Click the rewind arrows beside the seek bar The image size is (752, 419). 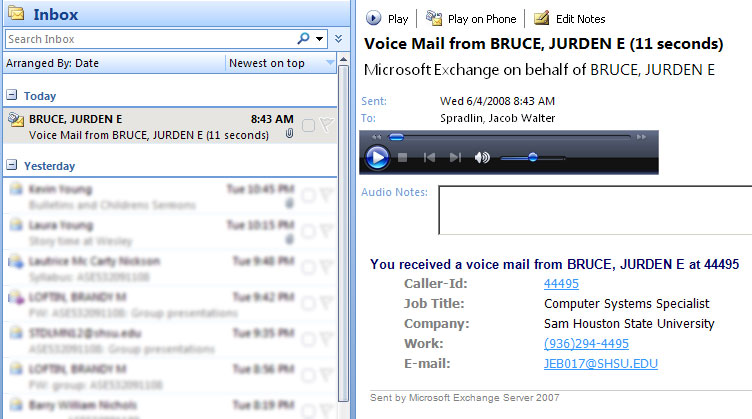[x=377, y=136]
